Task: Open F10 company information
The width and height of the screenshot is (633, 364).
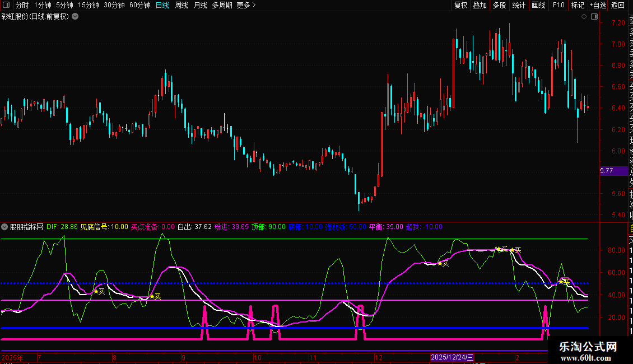Action: point(558,5)
